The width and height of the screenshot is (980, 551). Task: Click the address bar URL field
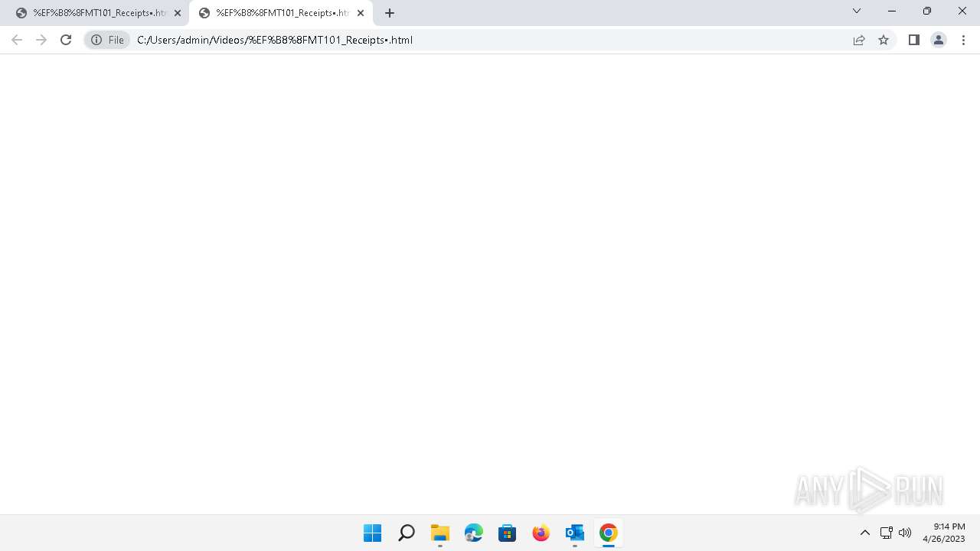coord(490,40)
